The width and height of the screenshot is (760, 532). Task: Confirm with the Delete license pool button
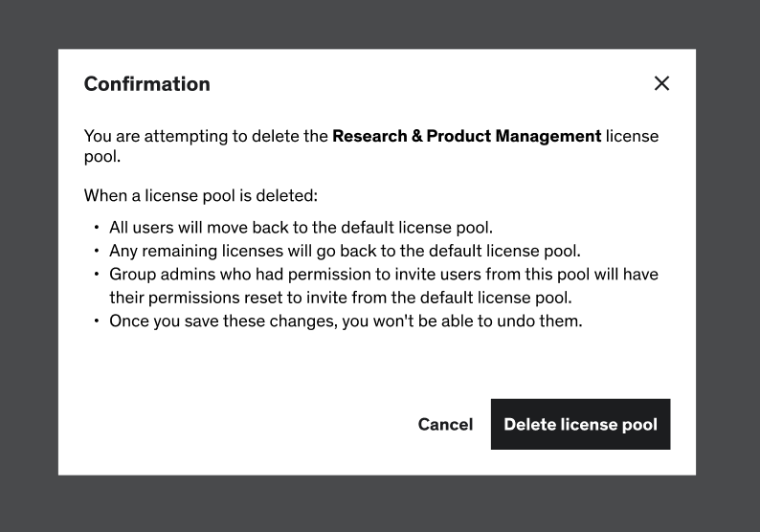(x=580, y=424)
